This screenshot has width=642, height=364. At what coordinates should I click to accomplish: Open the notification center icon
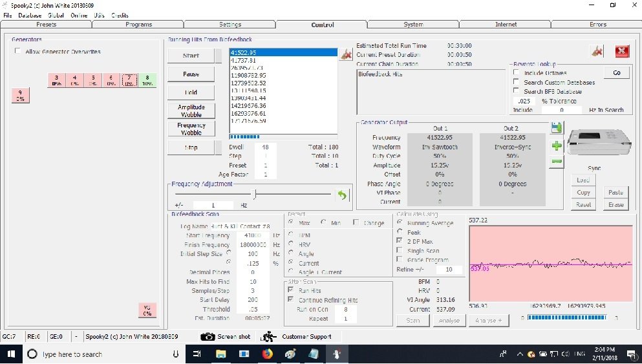click(630, 354)
